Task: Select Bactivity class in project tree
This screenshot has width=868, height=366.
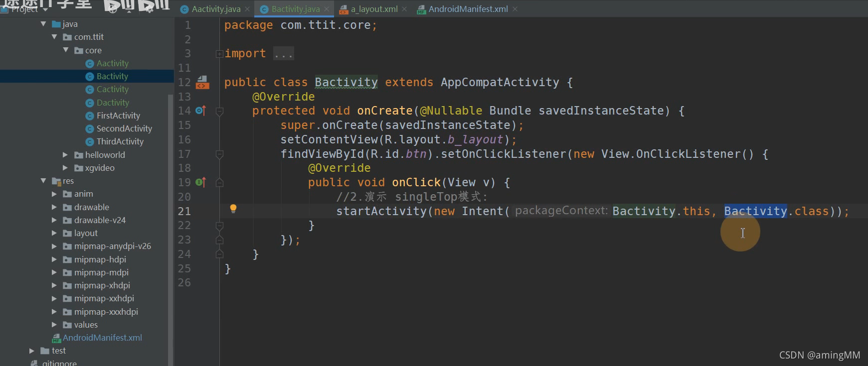Action: click(x=112, y=76)
